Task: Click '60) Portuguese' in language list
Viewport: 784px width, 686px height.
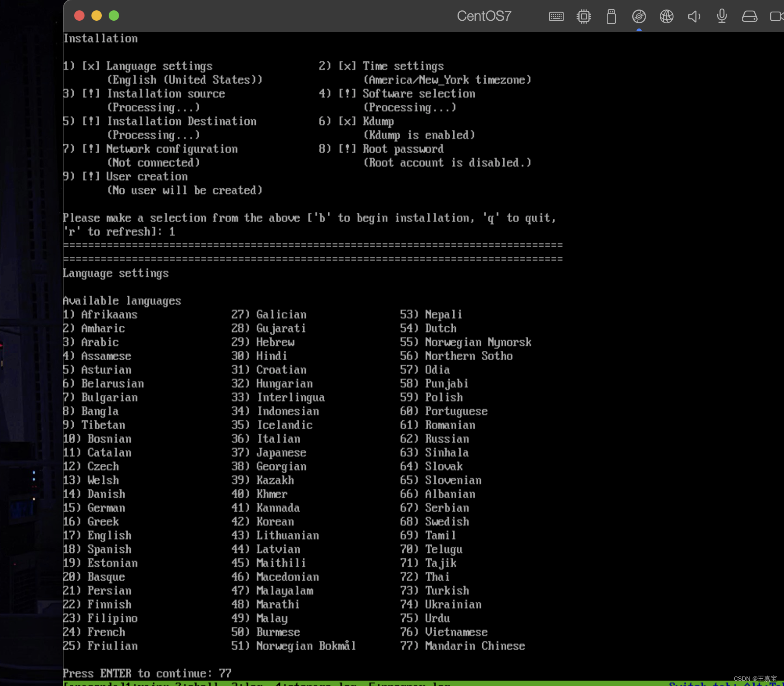Action: click(444, 411)
